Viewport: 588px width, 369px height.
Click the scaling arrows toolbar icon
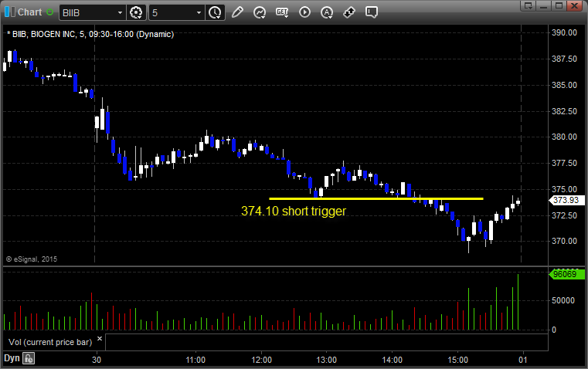[x=349, y=12]
